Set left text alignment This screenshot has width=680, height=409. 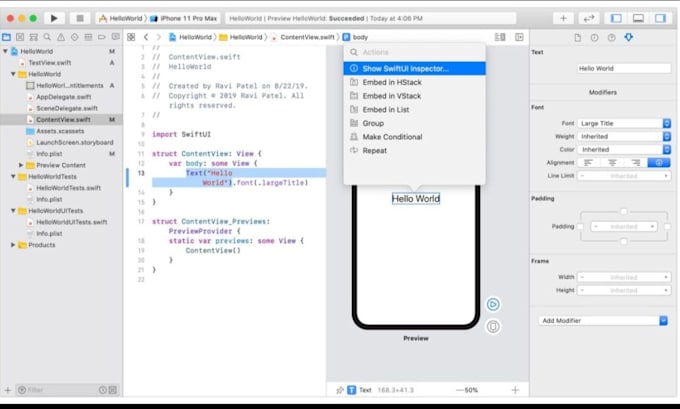click(588, 163)
